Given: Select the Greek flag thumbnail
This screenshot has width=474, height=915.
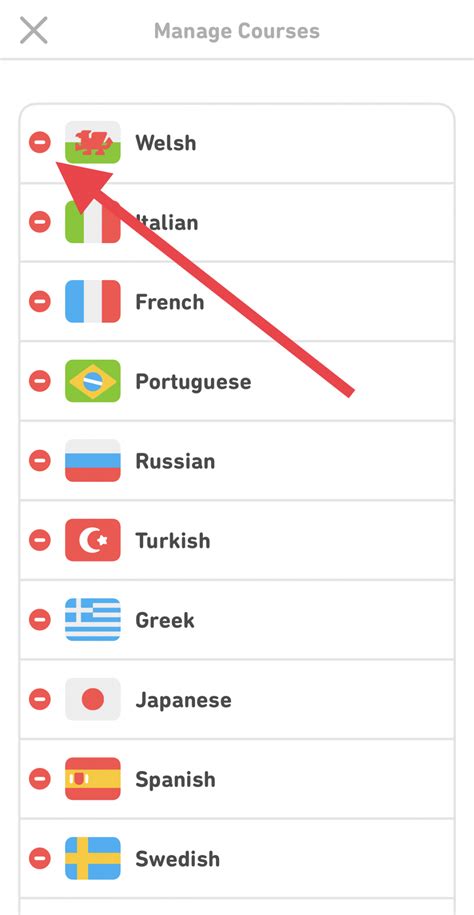Looking at the screenshot, I should pyautogui.click(x=93, y=619).
